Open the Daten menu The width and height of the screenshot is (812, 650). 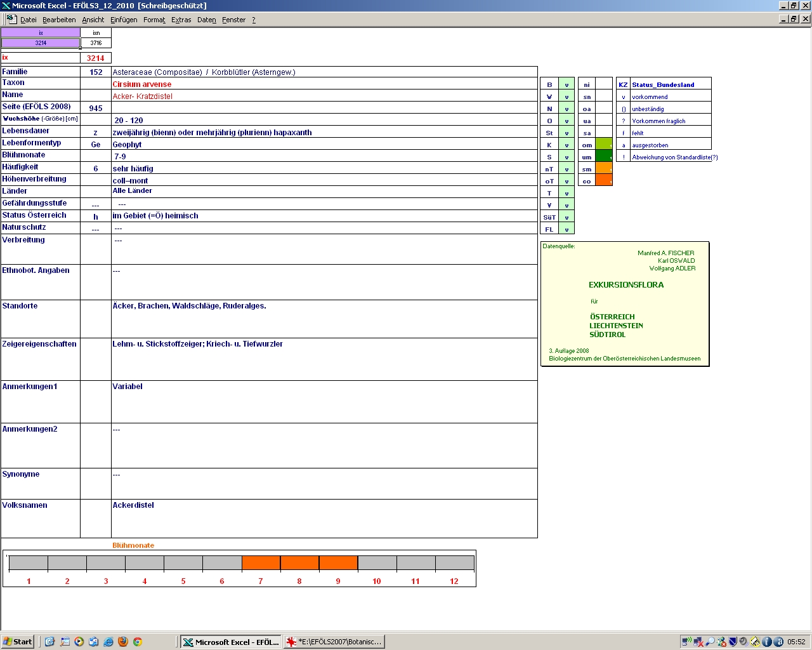pyautogui.click(x=207, y=20)
